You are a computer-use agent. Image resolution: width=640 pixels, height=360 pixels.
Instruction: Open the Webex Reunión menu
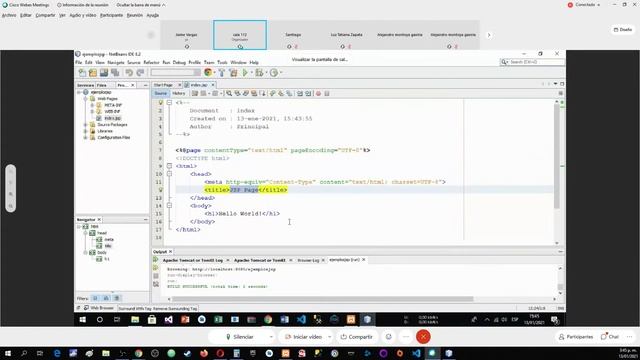(x=134, y=15)
